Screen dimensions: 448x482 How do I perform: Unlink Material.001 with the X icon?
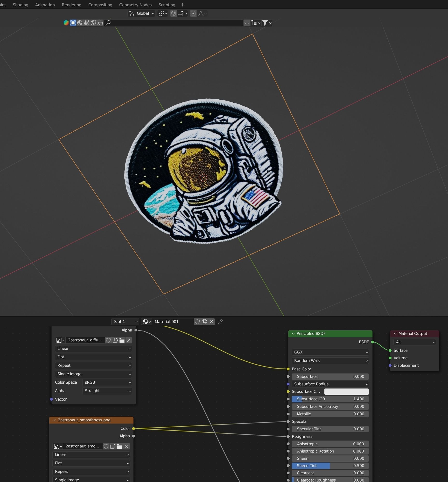(211, 322)
